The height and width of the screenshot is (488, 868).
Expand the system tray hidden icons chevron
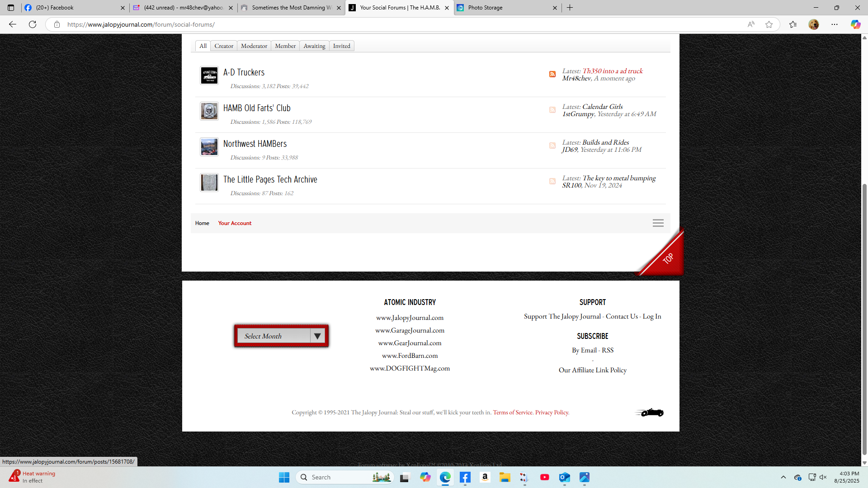tap(783, 477)
